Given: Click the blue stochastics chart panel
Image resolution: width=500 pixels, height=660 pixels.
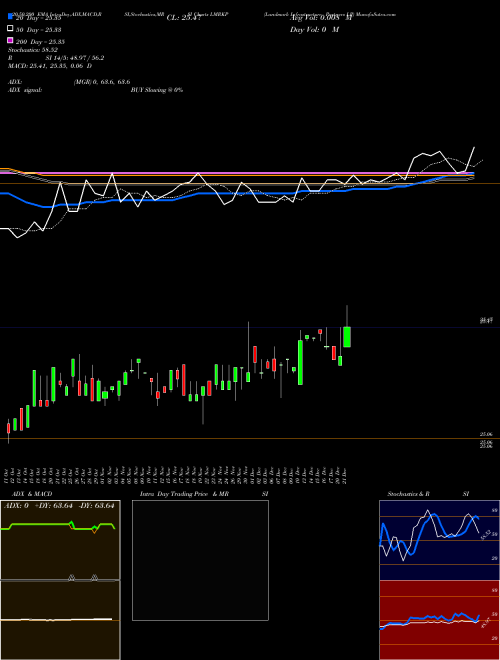Looking at the screenshot, I should [x=439, y=540].
